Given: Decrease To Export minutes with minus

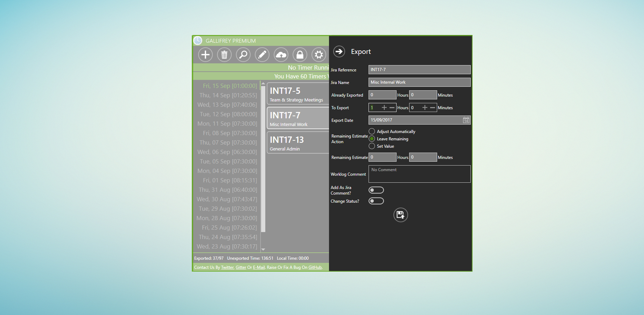Looking at the screenshot, I should (x=433, y=107).
